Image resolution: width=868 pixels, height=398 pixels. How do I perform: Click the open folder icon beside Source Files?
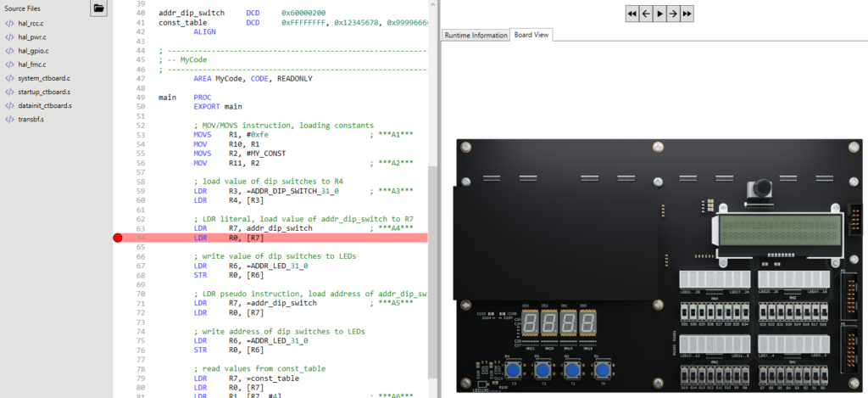click(x=99, y=8)
